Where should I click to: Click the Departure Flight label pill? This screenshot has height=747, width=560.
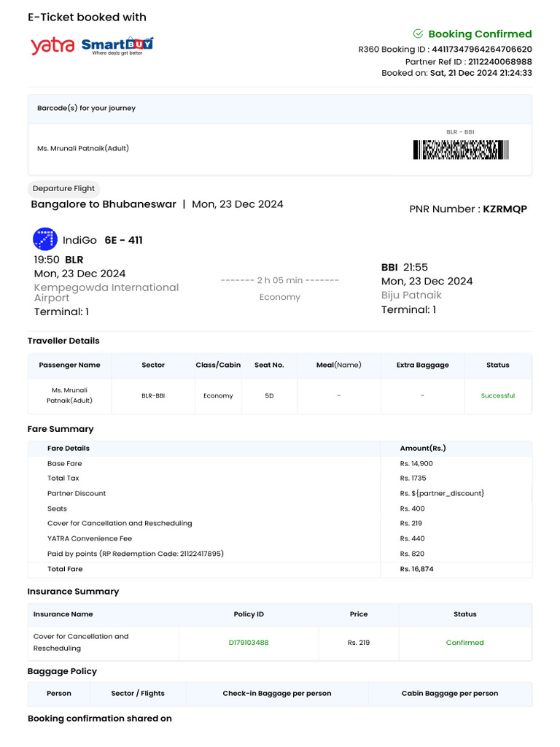coord(64,189)
